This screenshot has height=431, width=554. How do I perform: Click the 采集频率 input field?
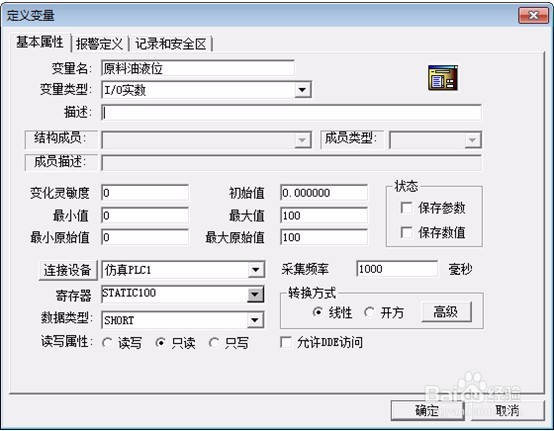[x=397, y=269]
